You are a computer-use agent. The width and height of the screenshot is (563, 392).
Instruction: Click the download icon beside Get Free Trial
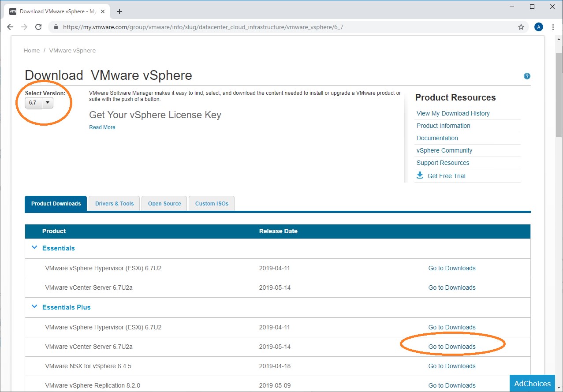click(x=420, y=175)
